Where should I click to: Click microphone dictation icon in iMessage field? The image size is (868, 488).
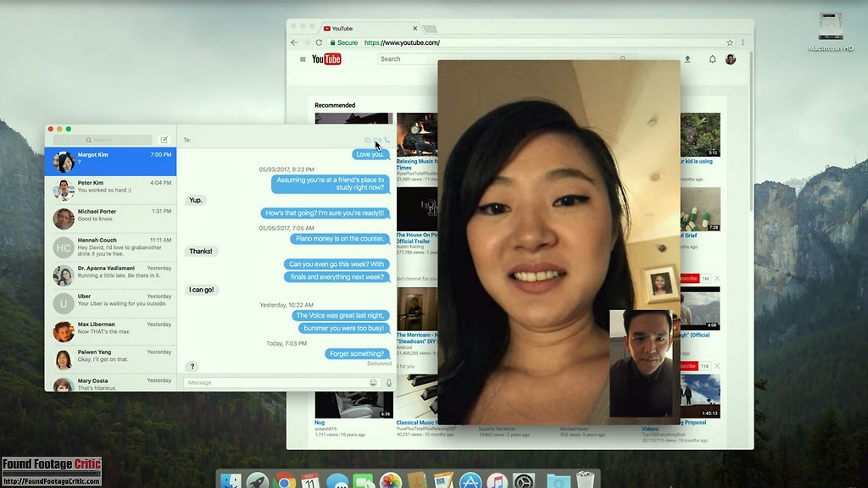click(388, 382)
